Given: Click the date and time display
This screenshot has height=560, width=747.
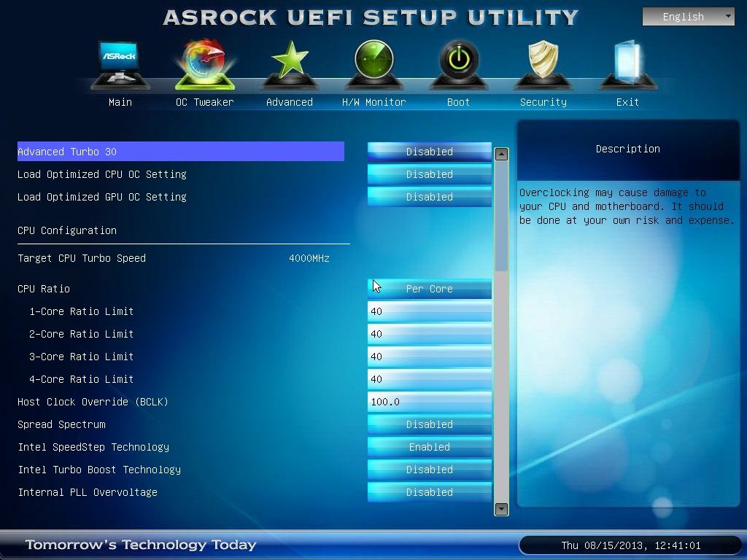Looking at the screenshot, I should [631, 545].
